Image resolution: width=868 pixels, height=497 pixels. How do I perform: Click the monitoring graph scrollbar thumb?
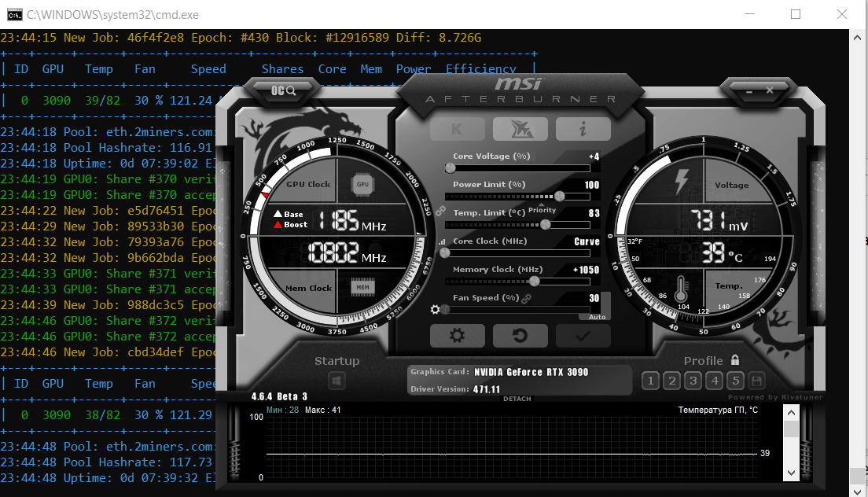(791, 429)
